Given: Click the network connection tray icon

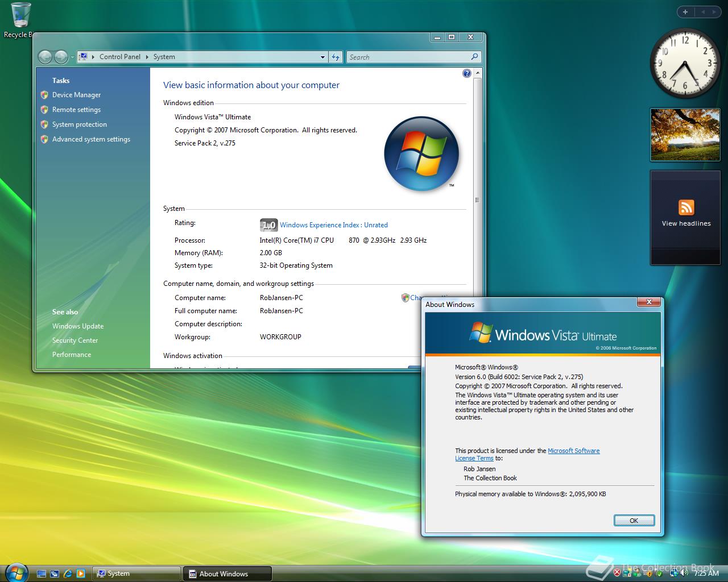Looking at the screenshot, I should [674, 573].
